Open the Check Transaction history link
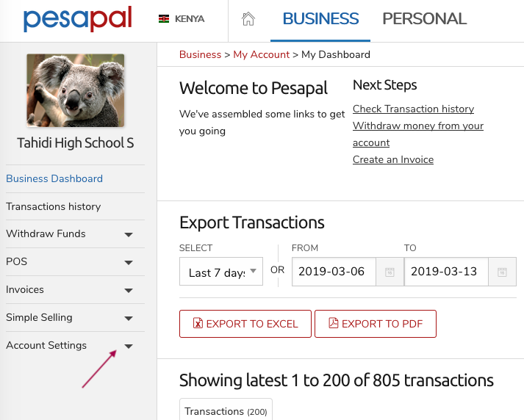This screenshot has height=420, width=524. (413, 109)
